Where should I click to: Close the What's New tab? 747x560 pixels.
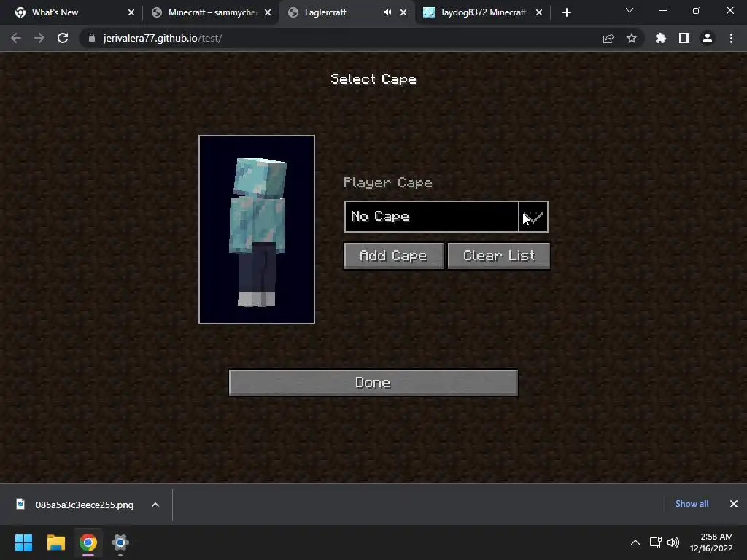[x=131, y=12]
